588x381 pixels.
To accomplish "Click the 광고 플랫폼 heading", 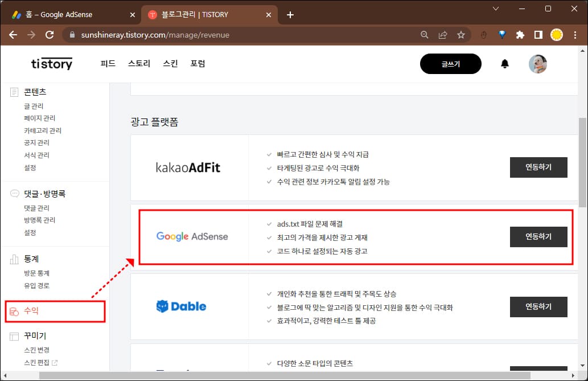I will pyautogui.click(x=154, y=122).
